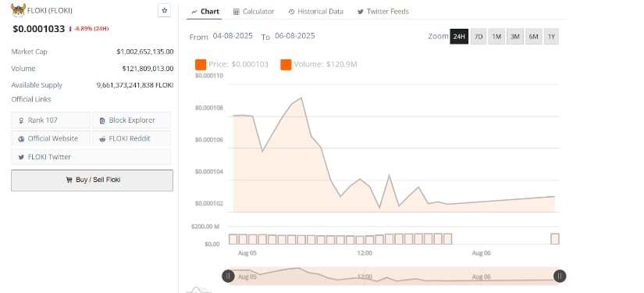644x293 pixels.
Task: Click the left range navigator handle
Action: click(x=229, y=276)
